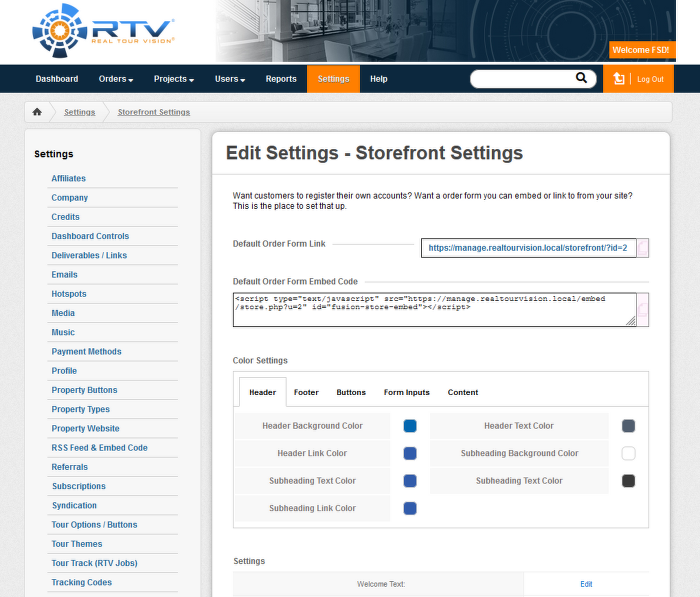Select the Form Inputs tab
The height and width of the screenshot is (597, 700).
point(407,392)
